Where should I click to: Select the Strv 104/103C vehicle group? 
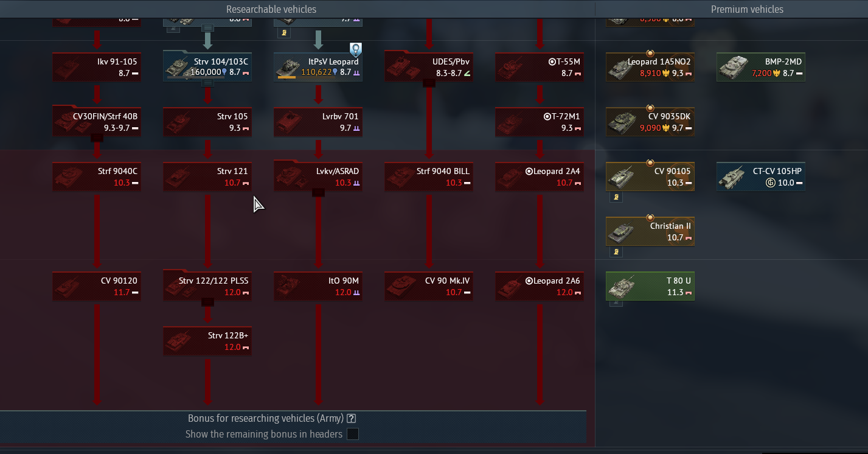(207, 66)
